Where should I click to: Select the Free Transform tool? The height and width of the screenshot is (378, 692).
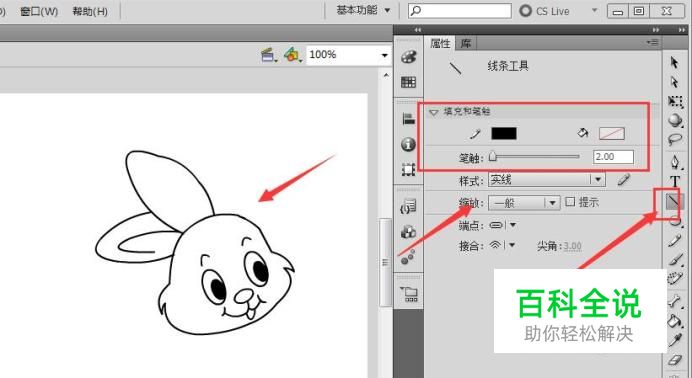(x=675, y=101)
